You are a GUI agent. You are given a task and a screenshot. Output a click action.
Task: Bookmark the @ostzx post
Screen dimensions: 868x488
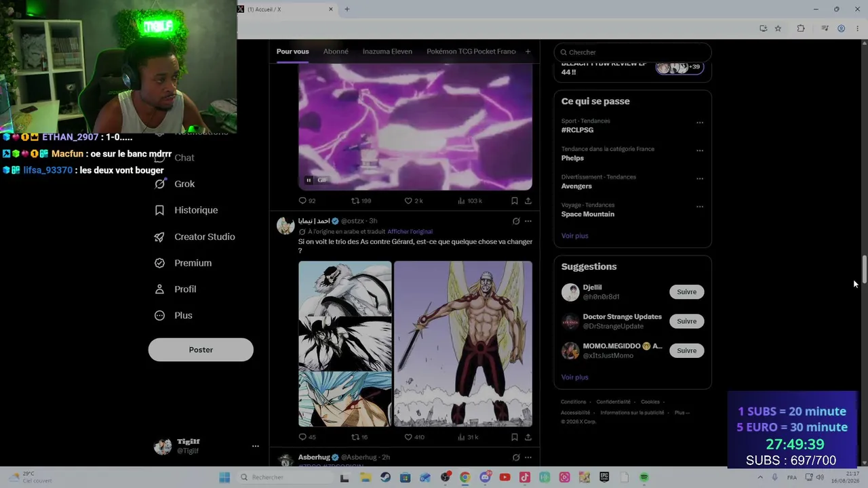coord(515,437)
